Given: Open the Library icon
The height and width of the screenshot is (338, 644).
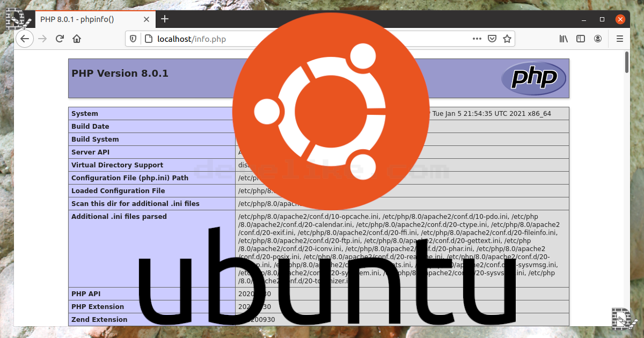Looking at the screenshot, I should 564,39.
